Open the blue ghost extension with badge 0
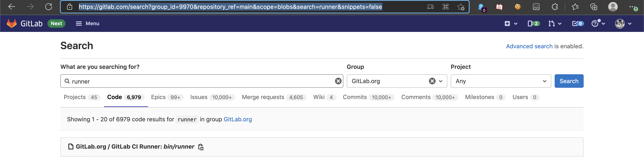The image size is (644, 157). pos(481,7)
